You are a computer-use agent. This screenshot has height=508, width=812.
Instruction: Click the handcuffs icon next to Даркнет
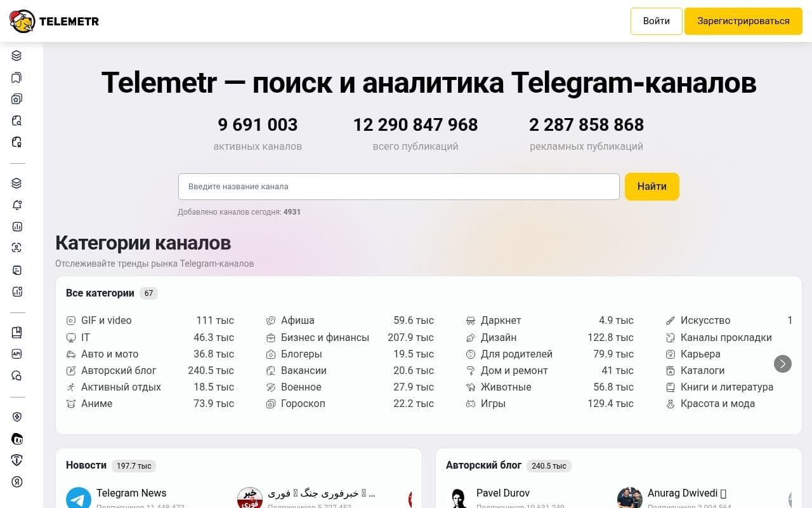(x=470, y=320)
